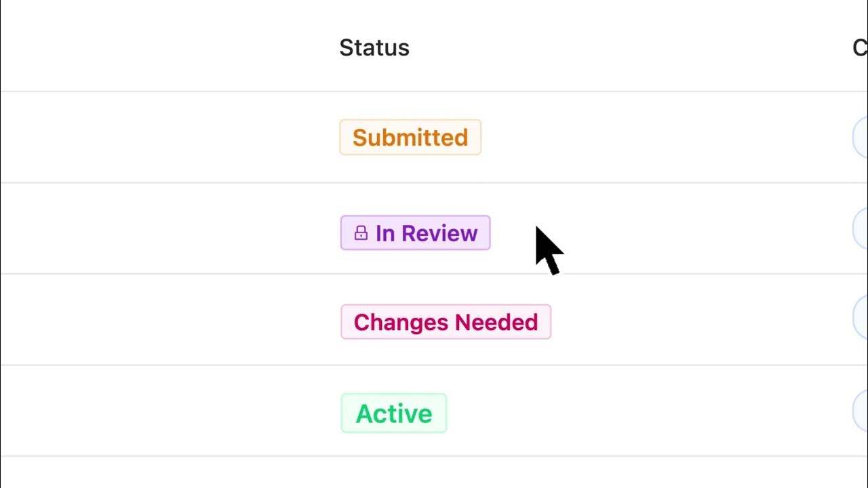Open the Changes Needed status badge
868x488 pixels.
446,322
